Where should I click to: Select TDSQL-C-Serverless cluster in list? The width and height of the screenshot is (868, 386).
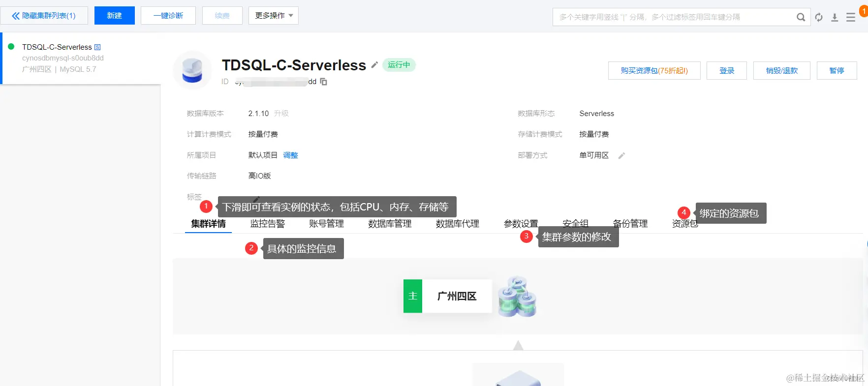click(x=81, y=59)
